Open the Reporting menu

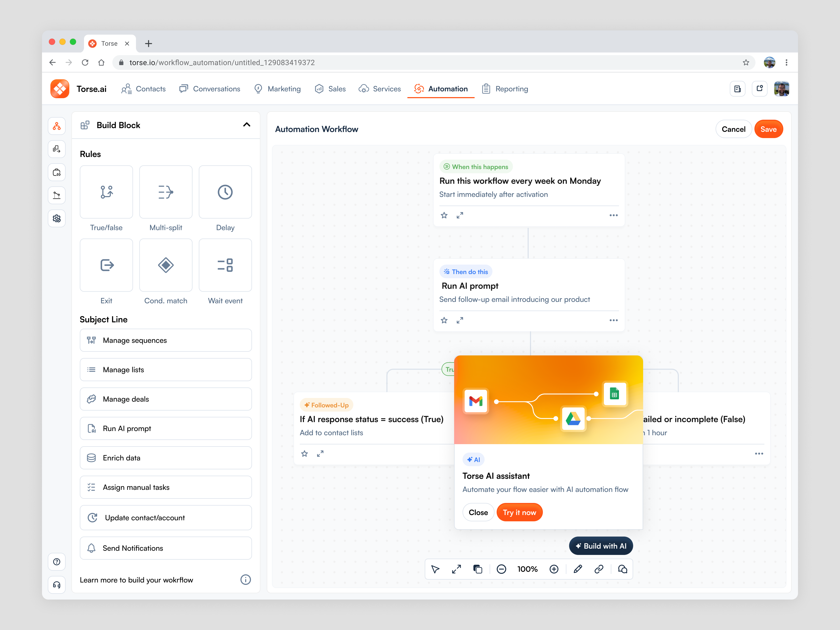tap(505, 89)
